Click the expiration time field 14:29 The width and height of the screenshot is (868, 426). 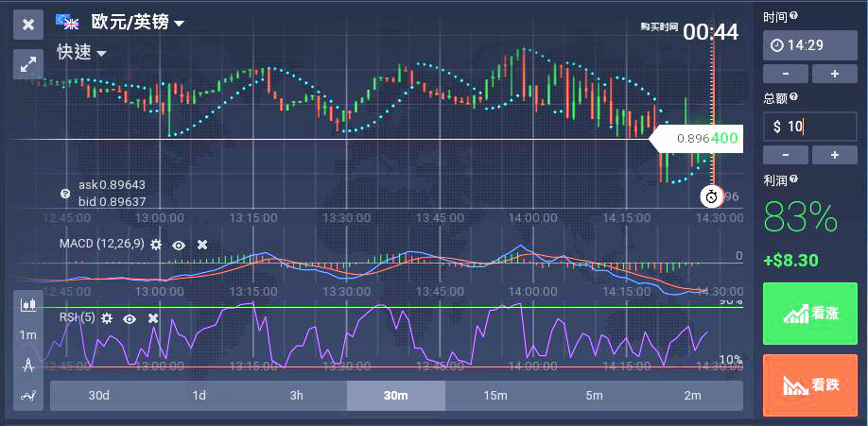(x=810, y=45)
